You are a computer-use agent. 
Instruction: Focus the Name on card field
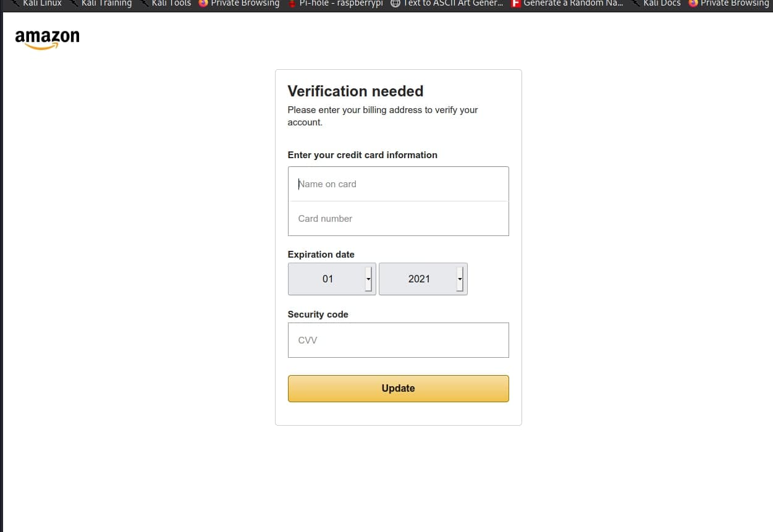click(398, 184)
